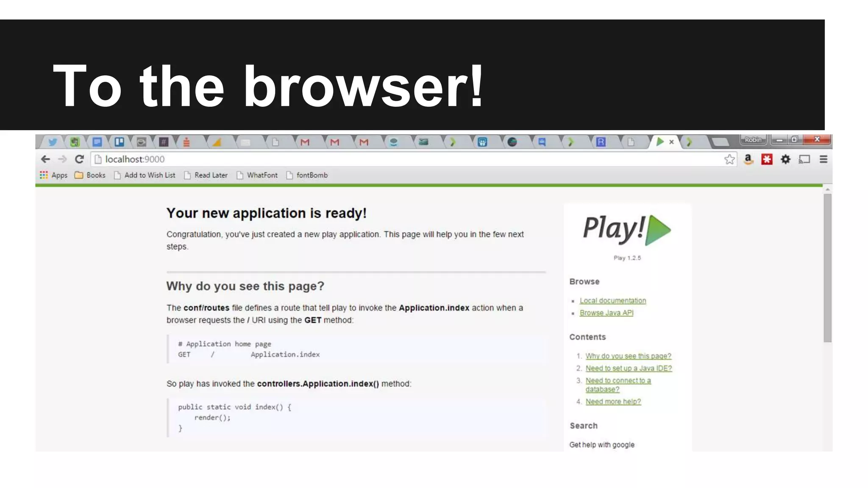Click the Get help with google text
This screenshot has width=868, height=488.
pos(602,445)
